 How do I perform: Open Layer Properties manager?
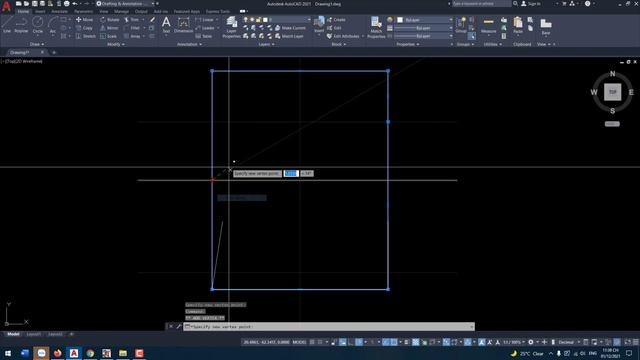coord(231,27)
